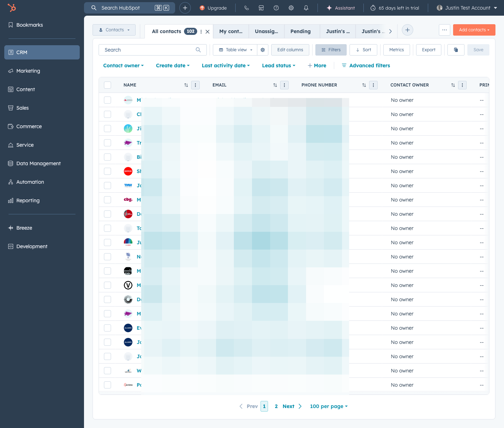The width and height of the screenshot is (504, 428).
Task: Open All contacts tab options menu
Action: pos(201,32)
